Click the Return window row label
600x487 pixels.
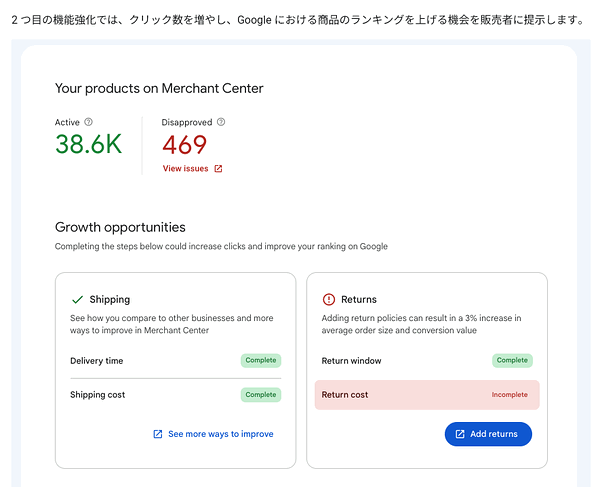(x=351, y=361)
